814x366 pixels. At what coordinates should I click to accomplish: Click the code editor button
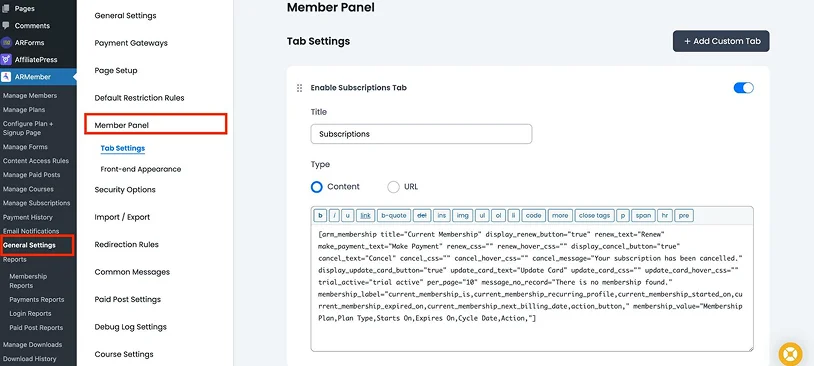coord(533,215)
